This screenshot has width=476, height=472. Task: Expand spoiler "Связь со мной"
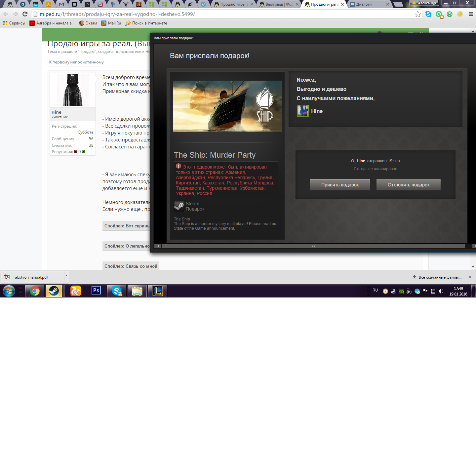point(131,266)
